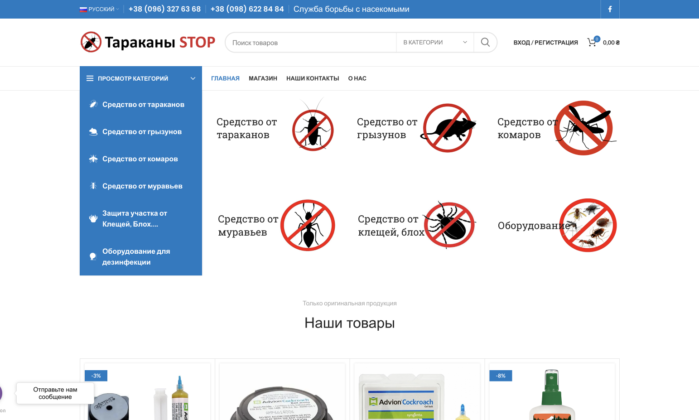Click the Facebook icon in top bar
699x420 pixels.
pos(610,9)
